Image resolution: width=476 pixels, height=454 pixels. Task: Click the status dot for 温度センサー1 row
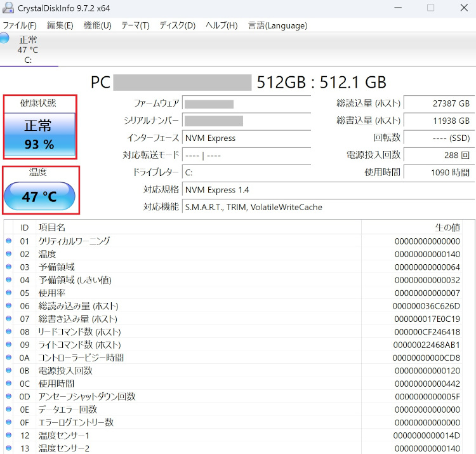click(x=8, y=435)
